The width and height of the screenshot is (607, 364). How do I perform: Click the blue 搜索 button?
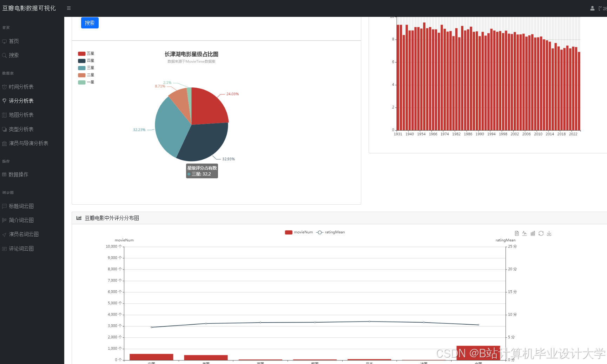90,23
